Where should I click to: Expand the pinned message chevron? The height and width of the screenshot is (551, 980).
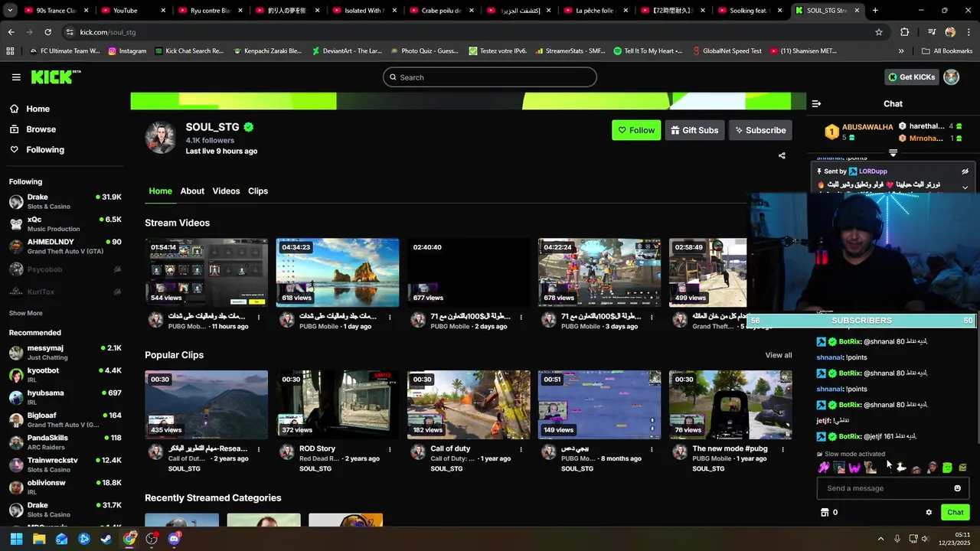965,187
